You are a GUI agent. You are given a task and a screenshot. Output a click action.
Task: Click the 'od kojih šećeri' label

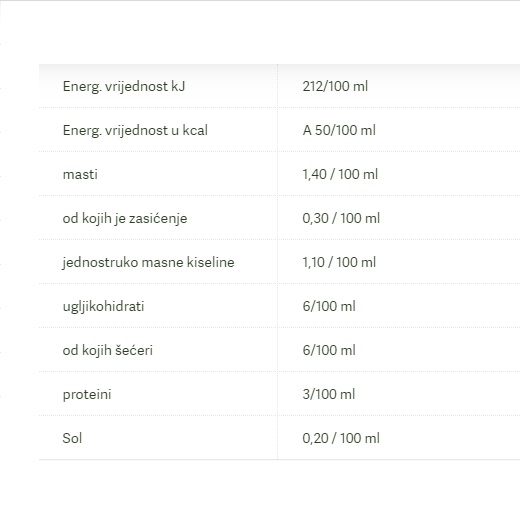point(108,351)
